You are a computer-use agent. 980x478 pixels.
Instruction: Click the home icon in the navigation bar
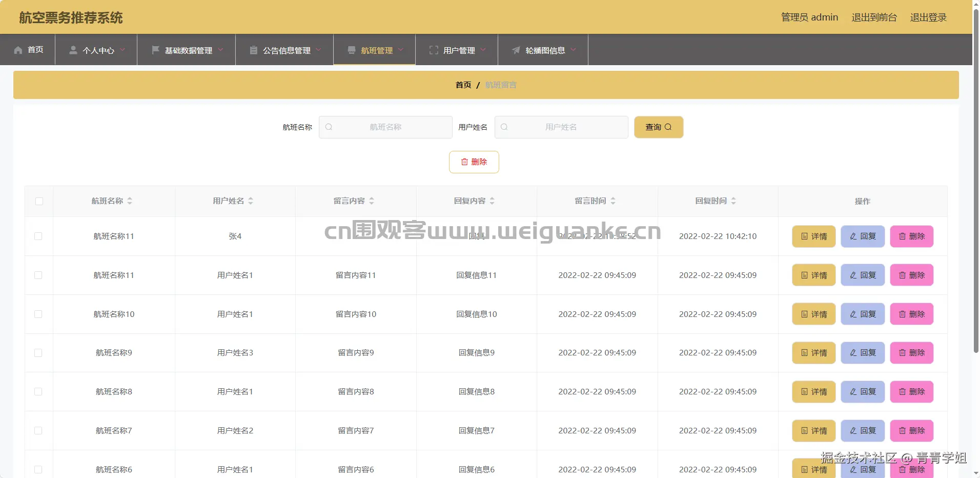(18, 50)
